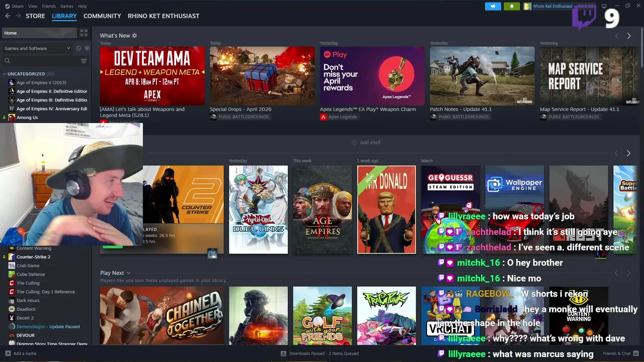Select Counter-Strike 2 in sidebar list
Viewport: 644px width, 362px height.
[33, 257]
